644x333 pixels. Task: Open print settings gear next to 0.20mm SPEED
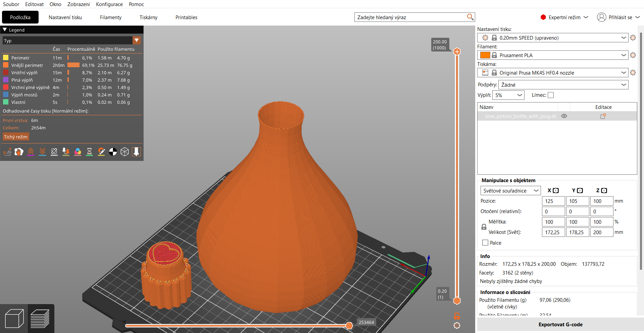[x=633, y=38]
